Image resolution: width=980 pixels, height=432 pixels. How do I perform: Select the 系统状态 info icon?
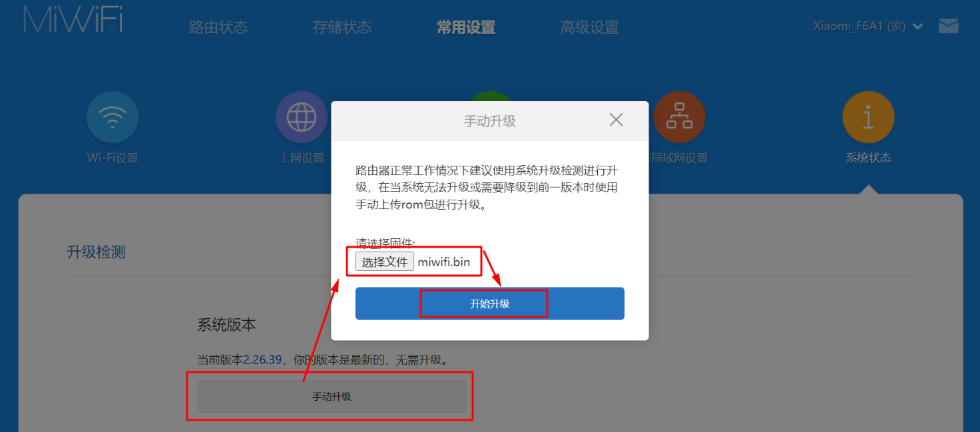click(868, 117)
